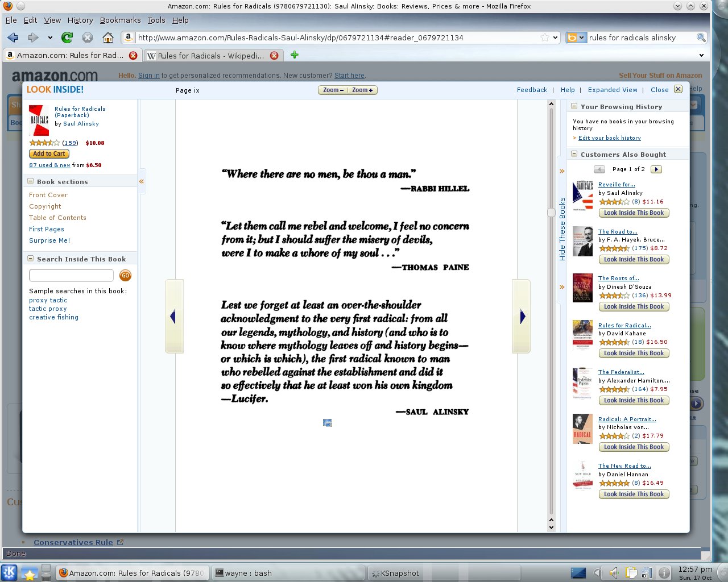Collapse the Book sections panel
Viewport: 728px width, 582px height.
tap(31, 181)
